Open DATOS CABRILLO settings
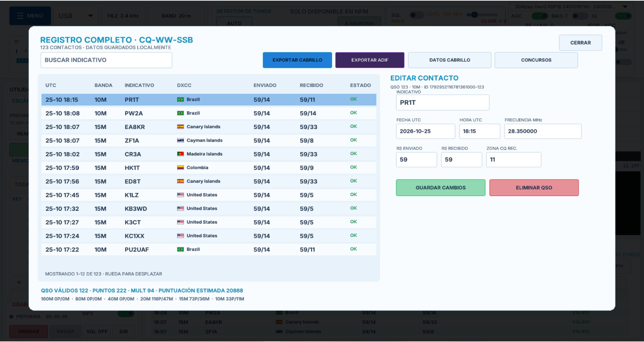The width and height of the screenshot is (644, 342). coord(449,60)
